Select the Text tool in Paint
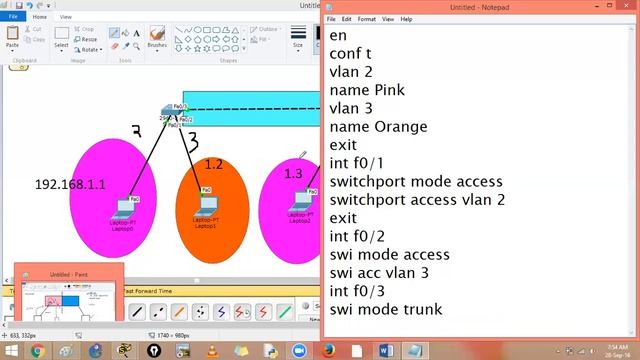Image resolution: width=640 pixels, height=360 pixels. [136, 33]
